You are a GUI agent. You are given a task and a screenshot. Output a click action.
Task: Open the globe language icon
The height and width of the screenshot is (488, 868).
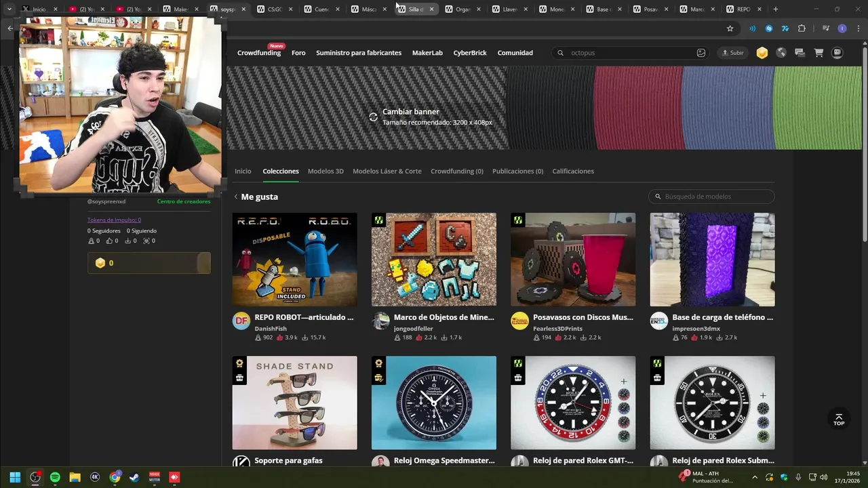(x=781, y=53)
